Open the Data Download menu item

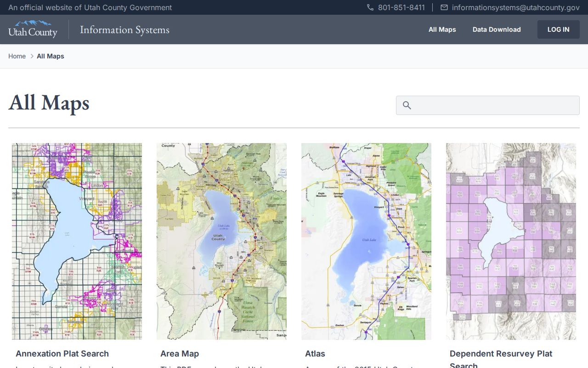point(497,29)
